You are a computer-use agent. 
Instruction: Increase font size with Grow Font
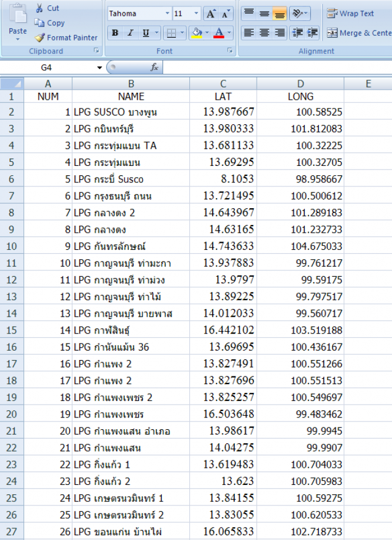(210, 13)
